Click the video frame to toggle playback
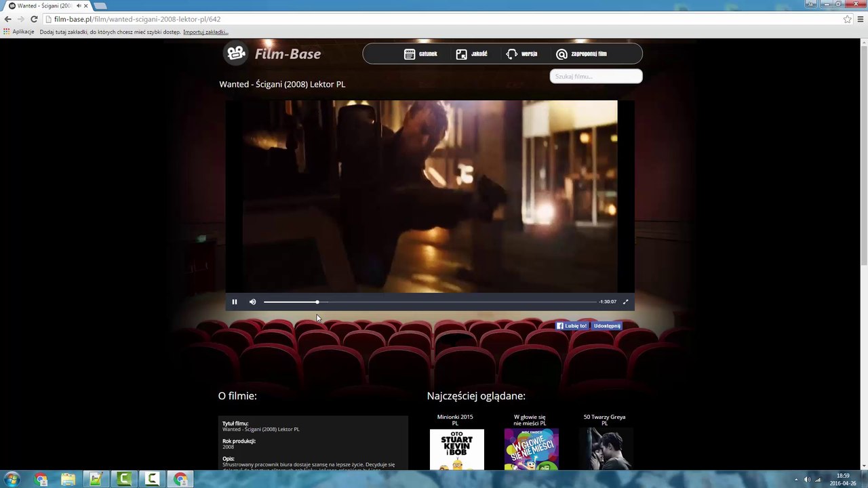 [430, 197]
